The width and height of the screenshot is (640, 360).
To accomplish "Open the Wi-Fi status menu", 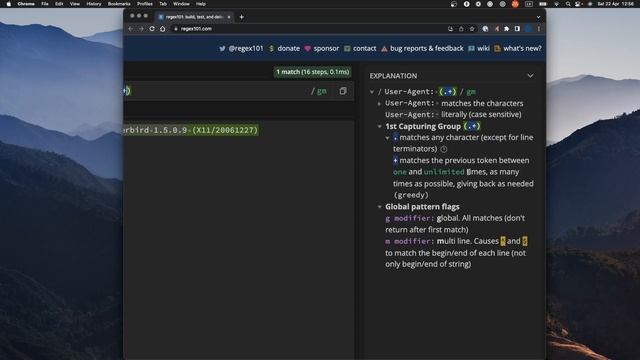I will [x=556, y=4].
